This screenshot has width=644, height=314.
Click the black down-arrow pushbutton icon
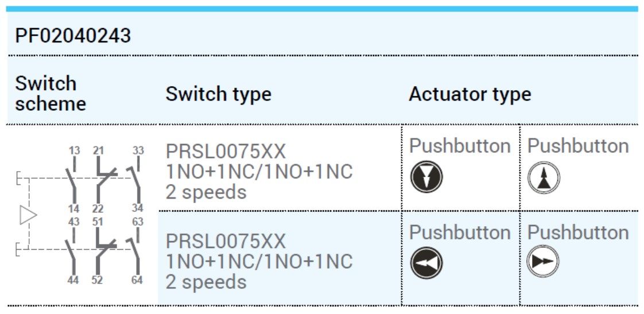tap(426, 177)
